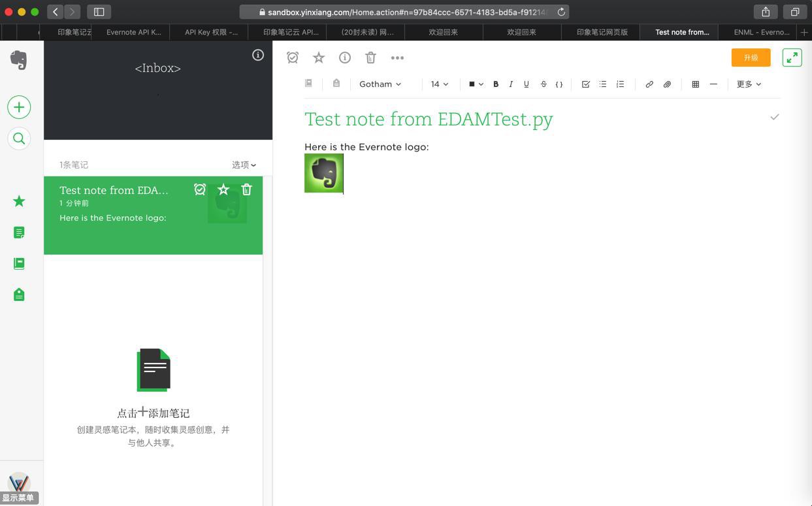Image resolution: width=812 pixels, height=506 pixels.
Task: Open the account avatar at sidebar bottom
Action: [x=19, y=483]
